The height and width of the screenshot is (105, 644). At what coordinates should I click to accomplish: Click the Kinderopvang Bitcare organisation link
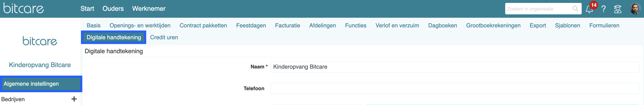coord(40,65)
